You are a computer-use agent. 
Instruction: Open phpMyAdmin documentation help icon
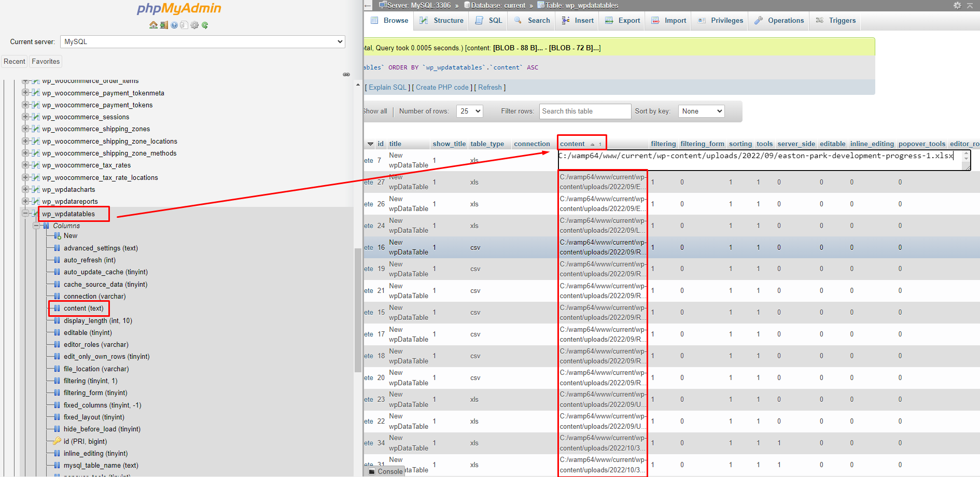tap(174, 25)
